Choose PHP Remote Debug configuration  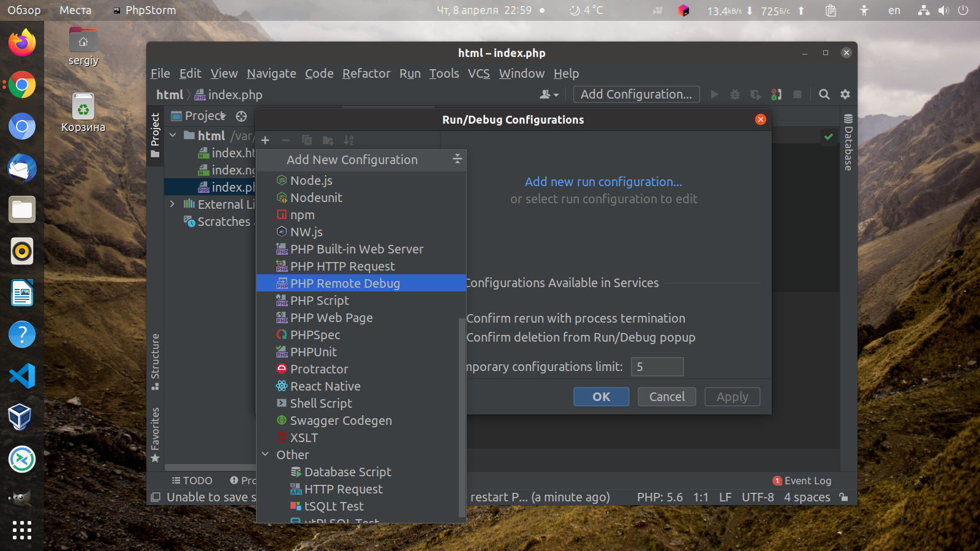coord(361,283)
